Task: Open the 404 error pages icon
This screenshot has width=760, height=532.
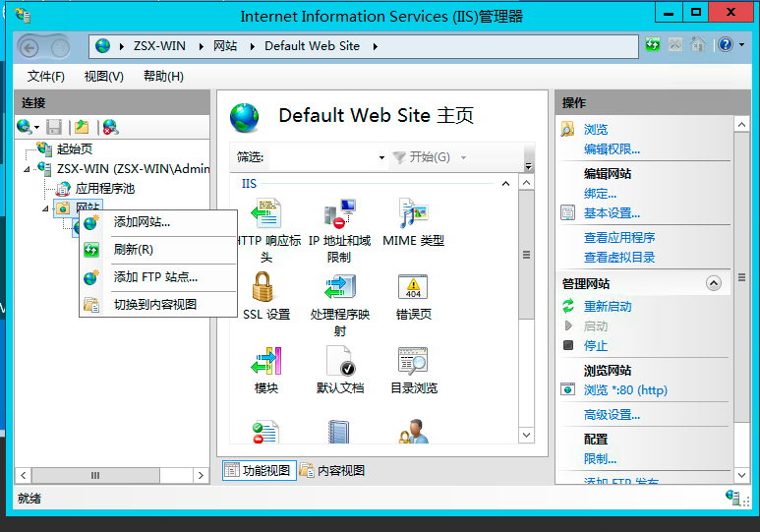Action: click(413, 286)
